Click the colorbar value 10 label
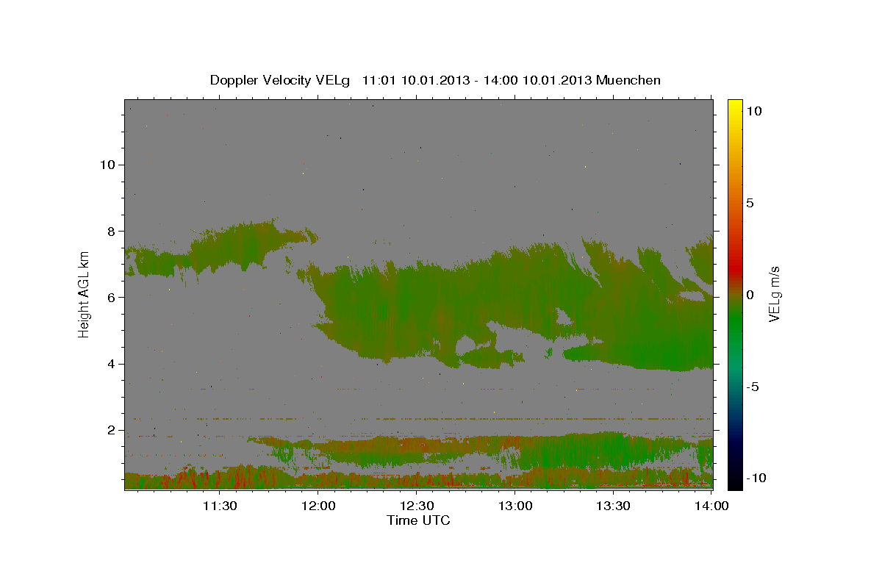This screenshot has height=588, width=882. [753, 110]
